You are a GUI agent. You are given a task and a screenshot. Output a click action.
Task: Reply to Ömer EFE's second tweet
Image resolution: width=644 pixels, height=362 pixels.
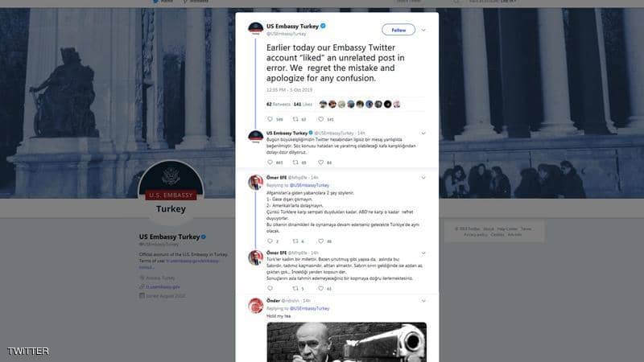(x=270, y=288)
